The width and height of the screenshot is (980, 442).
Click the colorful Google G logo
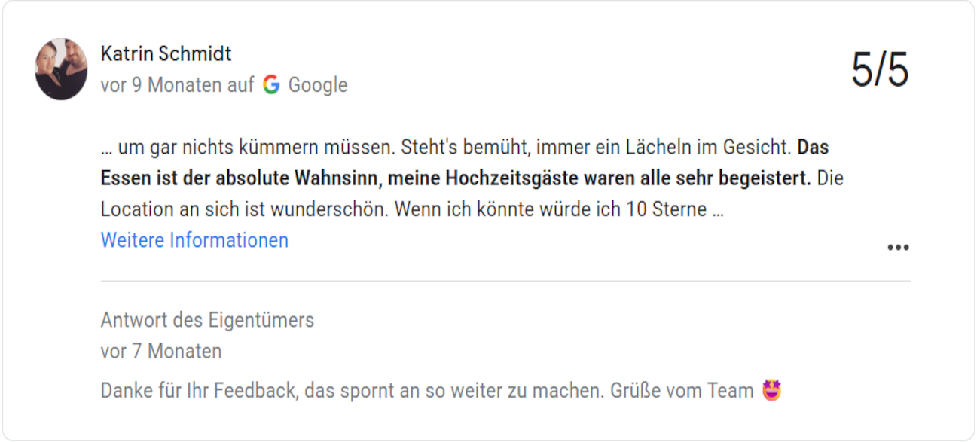(271, 84)
